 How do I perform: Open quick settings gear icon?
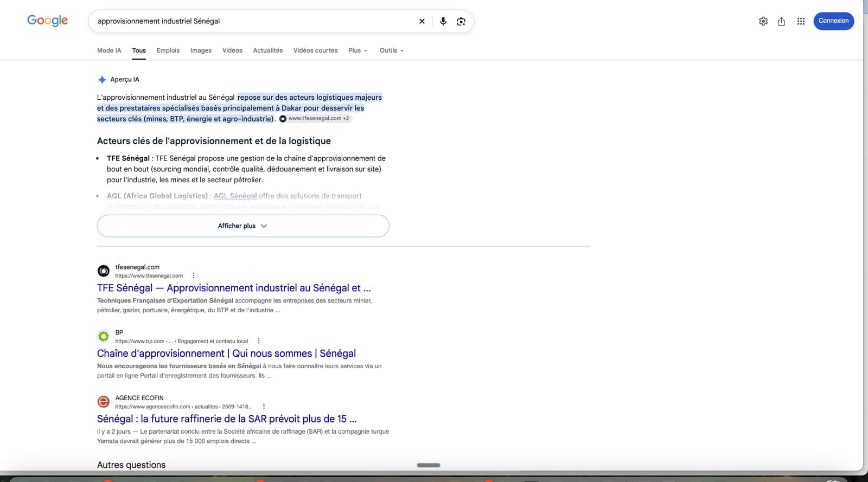point(763,21)
